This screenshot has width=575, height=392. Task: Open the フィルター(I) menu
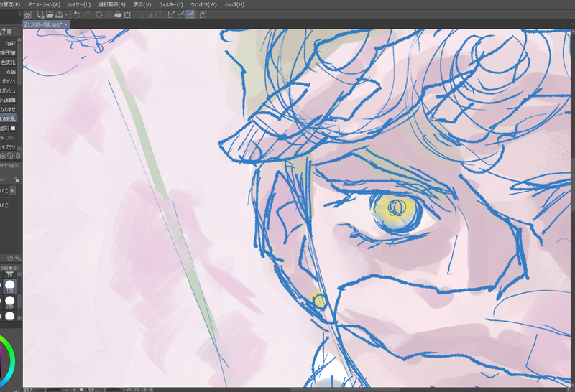[x=171, y=4]
